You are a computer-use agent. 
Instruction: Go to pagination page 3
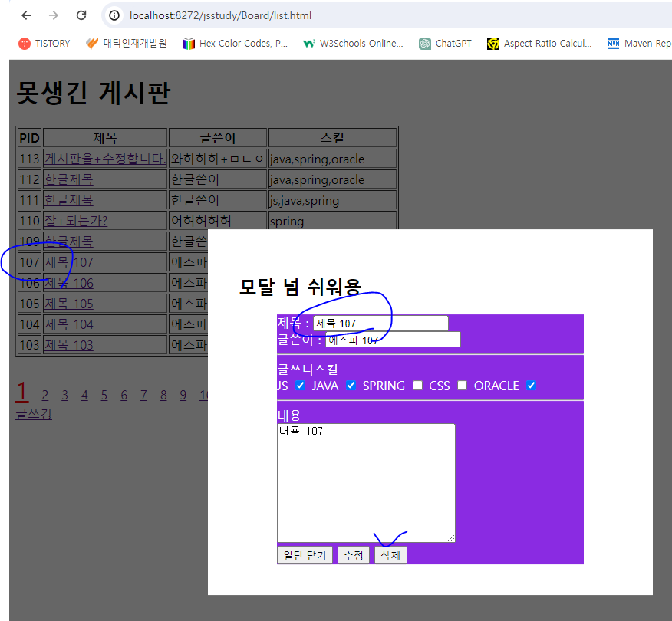point(64,396)
